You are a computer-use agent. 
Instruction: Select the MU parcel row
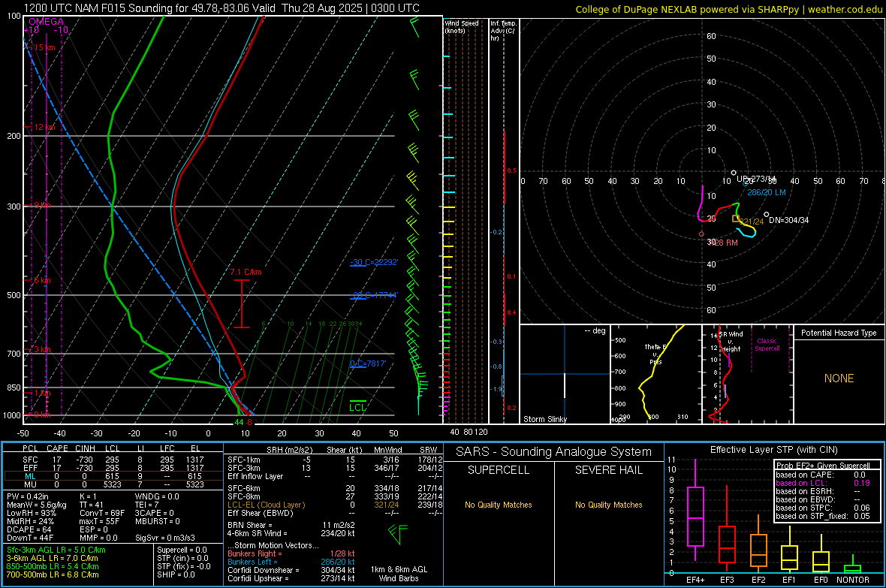tap(113, 484)
